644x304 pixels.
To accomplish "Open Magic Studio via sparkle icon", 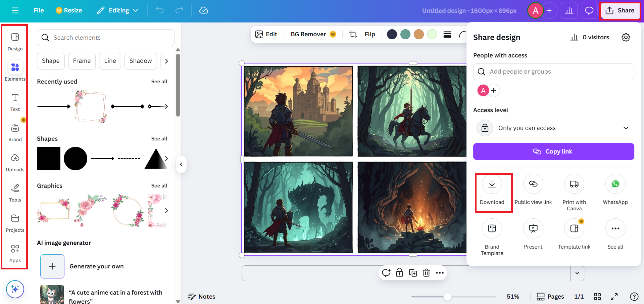I will (x=15, y=289).
